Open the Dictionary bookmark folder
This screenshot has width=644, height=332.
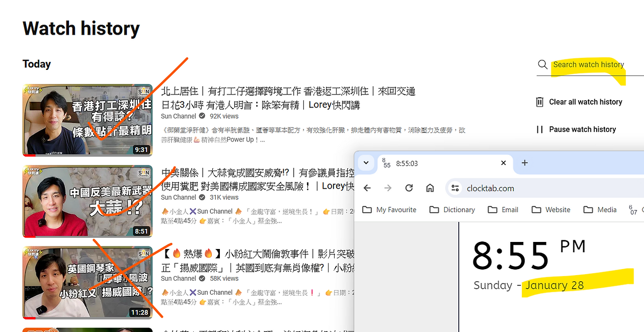click(452, 210)
